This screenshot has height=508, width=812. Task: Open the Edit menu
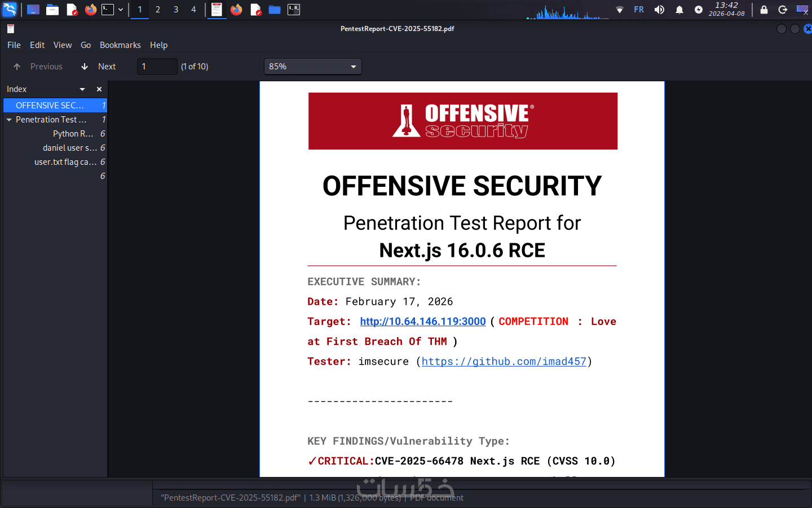37,45
